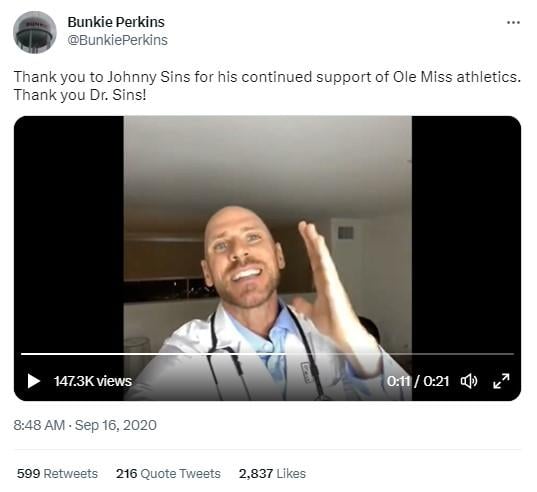Jump to the start of the video progress bar

(x=22, y=354)
